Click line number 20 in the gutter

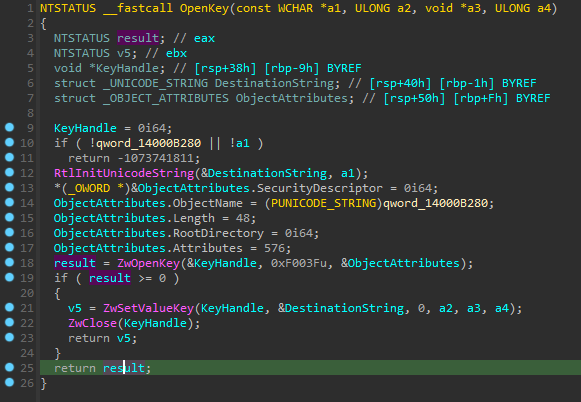point(27,293)
